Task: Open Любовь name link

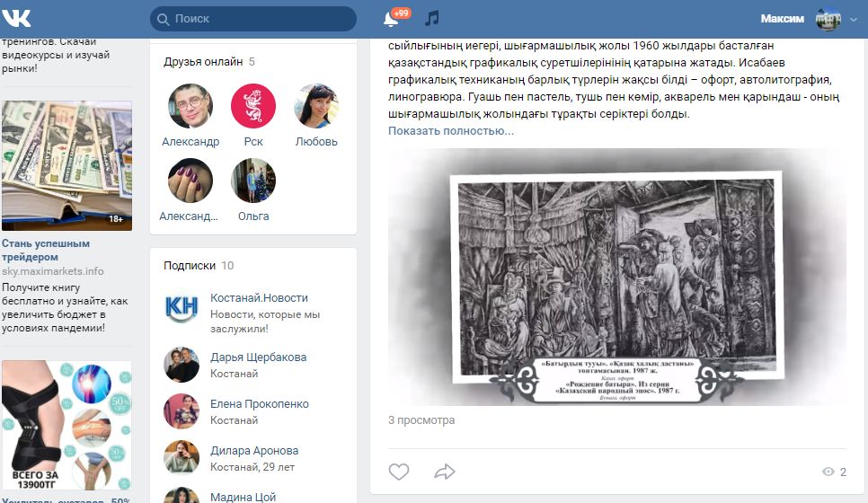Action: 316,142
